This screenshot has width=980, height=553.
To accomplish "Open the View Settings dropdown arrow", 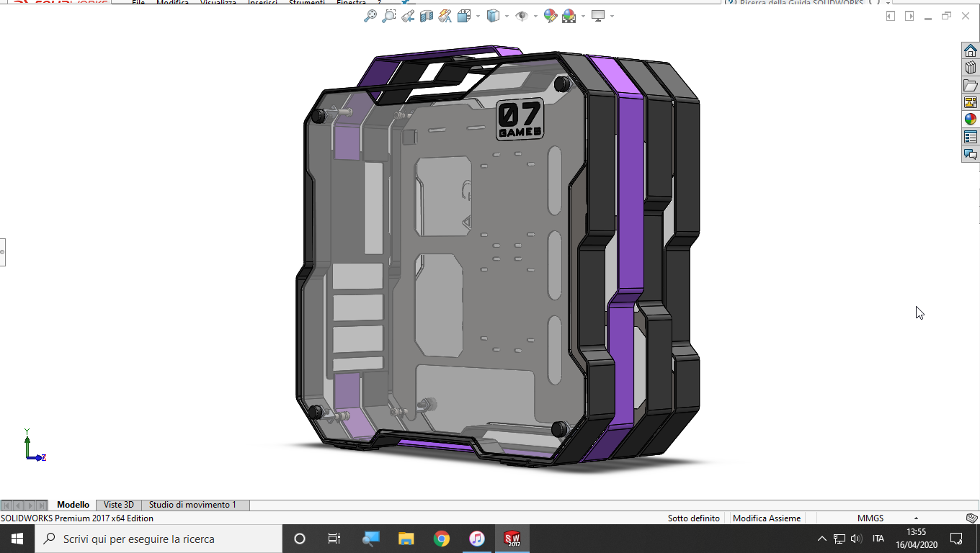I will pyautogui.click(x=612, y=16).
